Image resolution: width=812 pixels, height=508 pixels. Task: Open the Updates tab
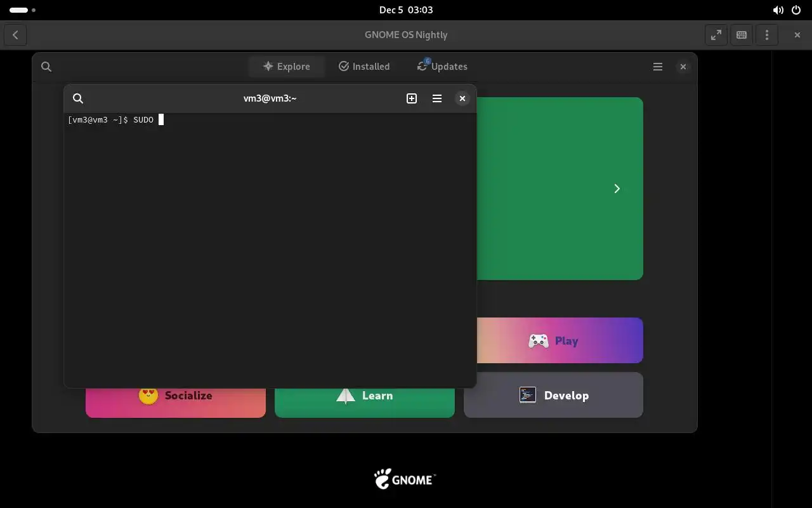[x=442, y=67]
